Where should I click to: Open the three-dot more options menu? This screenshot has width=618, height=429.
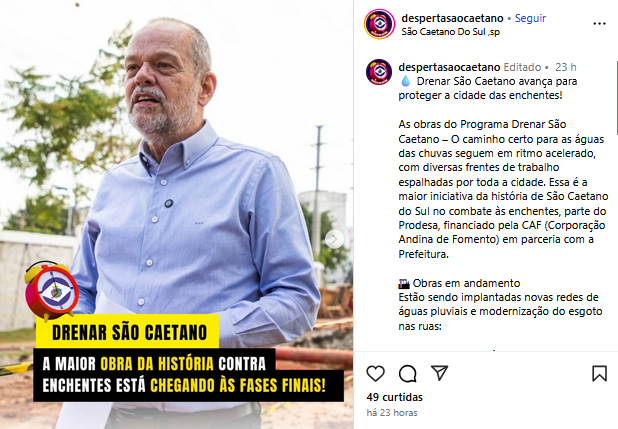click(x=599, y=24)
